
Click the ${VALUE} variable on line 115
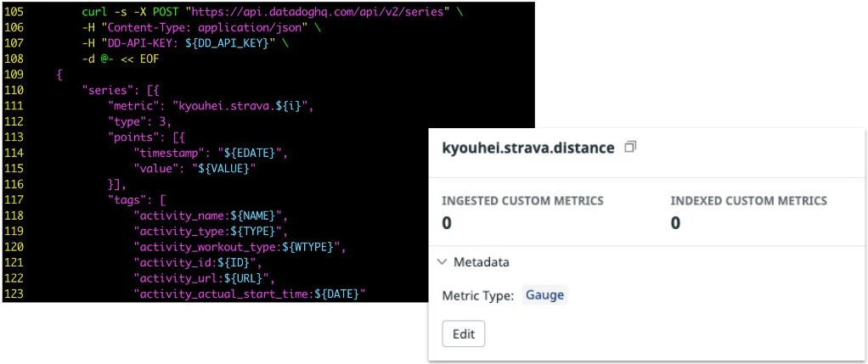click(x=223, y=168)
